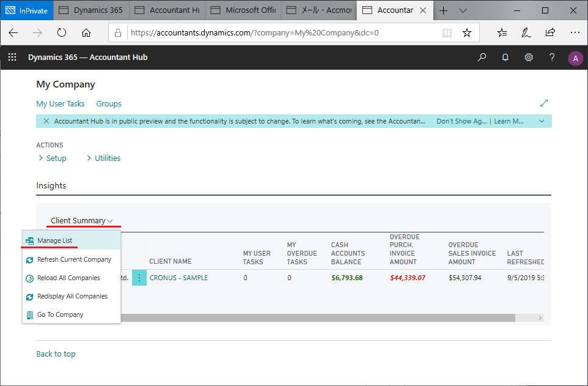Click the MY USER TASKS column header
The height and width of the screenshot is (386, 588).
257,258
